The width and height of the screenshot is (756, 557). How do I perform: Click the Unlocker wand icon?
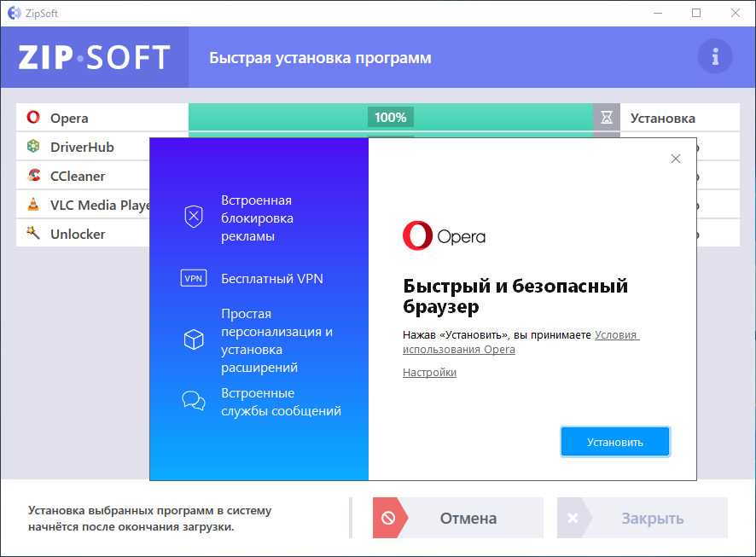33,233
